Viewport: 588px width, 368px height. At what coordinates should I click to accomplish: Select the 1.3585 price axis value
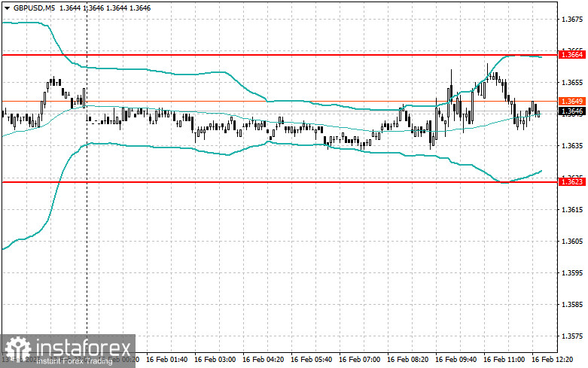(x=572, y=304)
